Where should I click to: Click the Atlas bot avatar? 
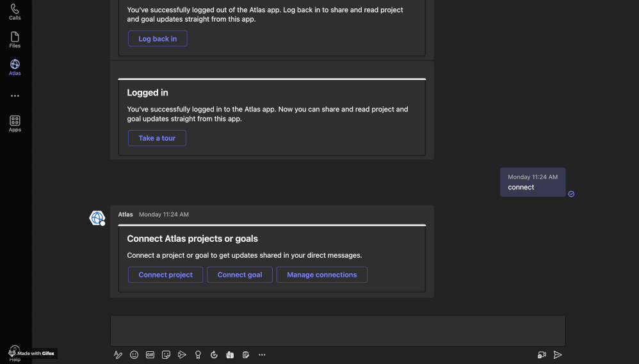click(x=97, y=218)
